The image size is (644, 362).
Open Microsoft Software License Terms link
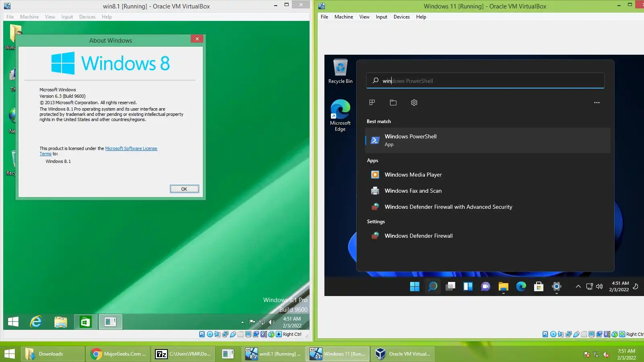click(131, 148)
